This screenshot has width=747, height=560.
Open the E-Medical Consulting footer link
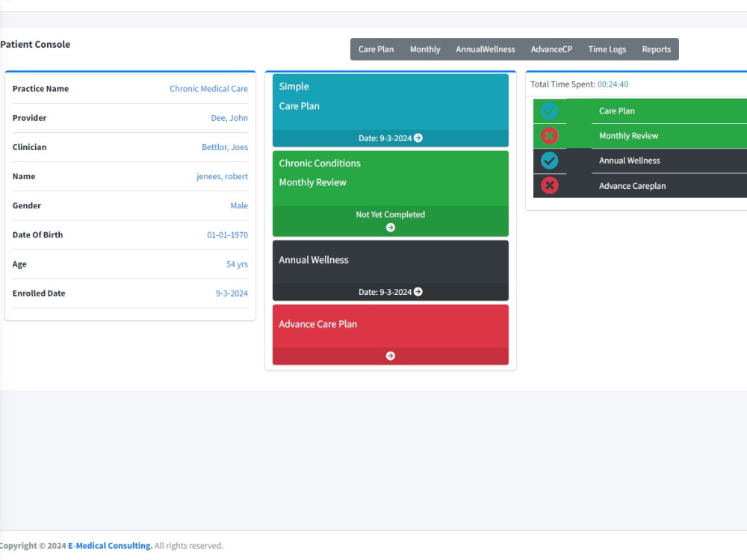point(110,546)
